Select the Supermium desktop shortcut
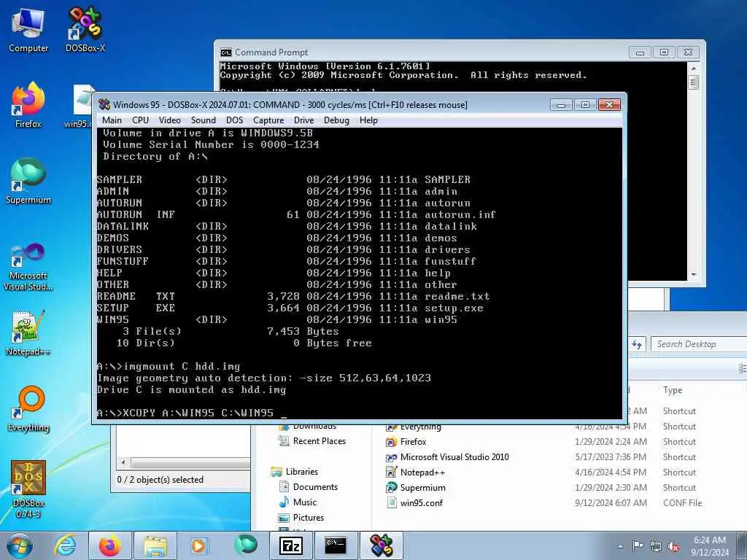Viewport: 747px width, 560px height. point(28,182)
